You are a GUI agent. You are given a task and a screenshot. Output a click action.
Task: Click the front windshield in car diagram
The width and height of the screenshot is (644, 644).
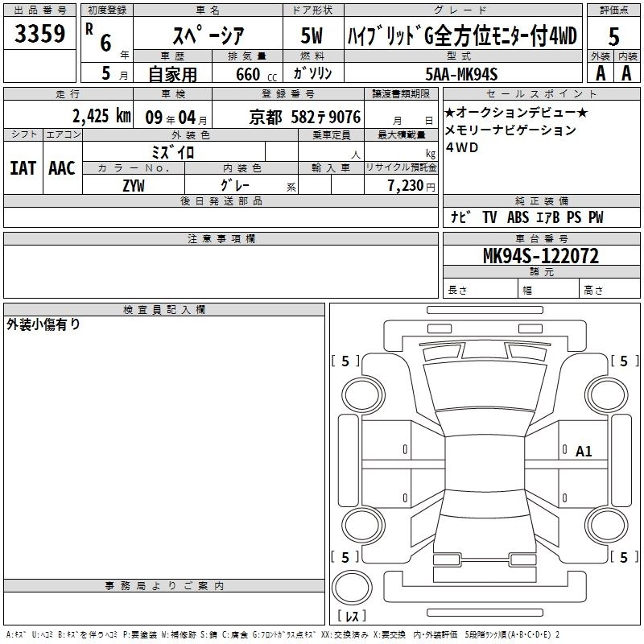click(485, 387)
